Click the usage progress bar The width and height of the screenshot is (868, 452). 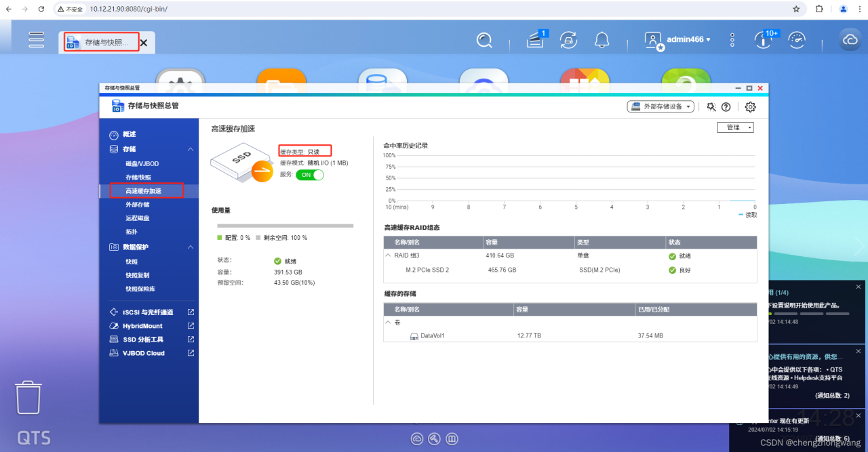(285, 226)
